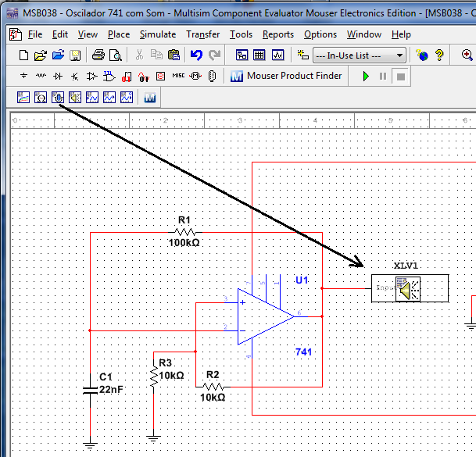Open the File menu

(35, 34)
